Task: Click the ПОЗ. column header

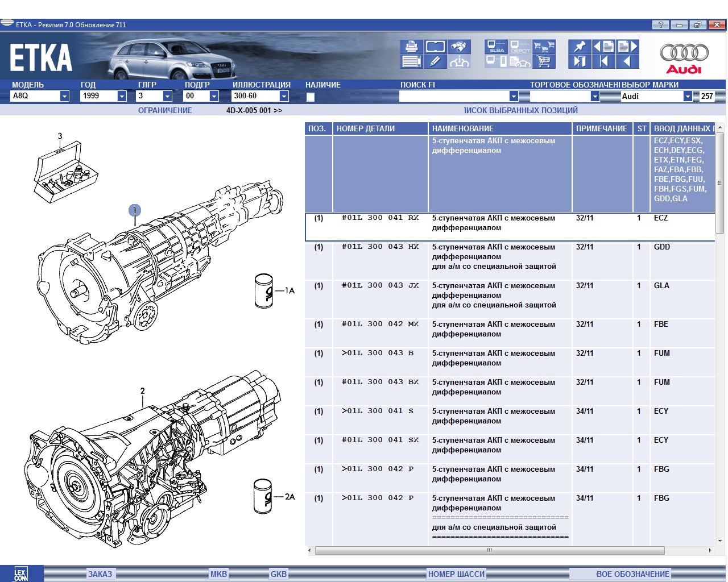Action: point(318,128)
